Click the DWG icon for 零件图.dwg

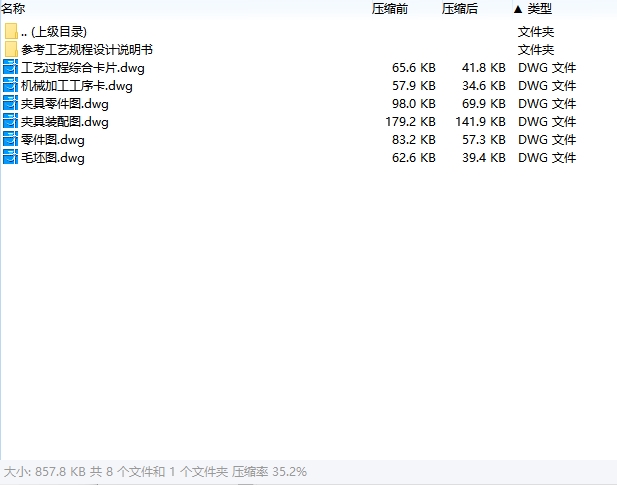pyautogui.click(x=11, y=140)
